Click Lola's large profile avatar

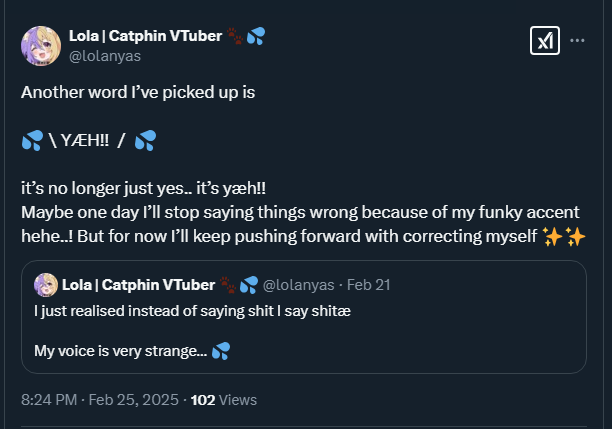pyautogui.click(x=39, y=45)
